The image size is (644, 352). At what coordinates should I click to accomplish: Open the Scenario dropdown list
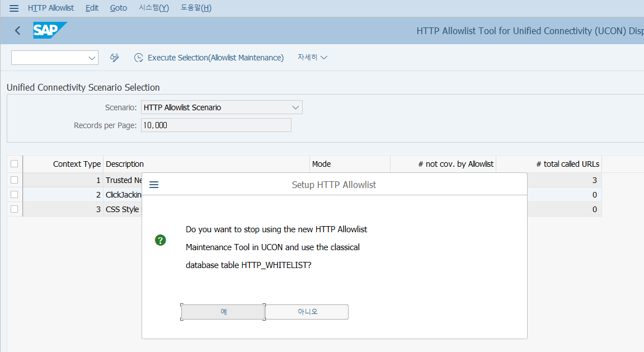(x=295, y=107)
